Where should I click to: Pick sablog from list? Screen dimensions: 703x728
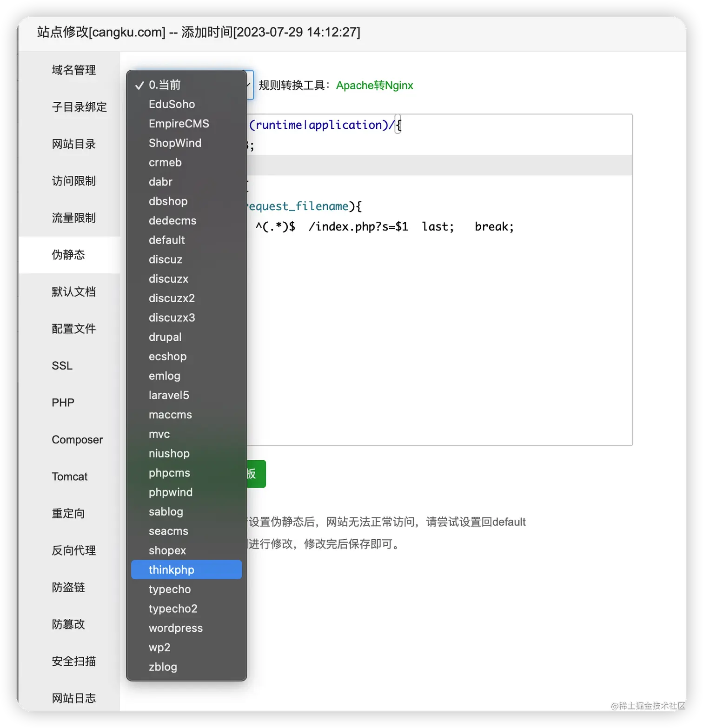pyautogui.click(x=186, y=511)
